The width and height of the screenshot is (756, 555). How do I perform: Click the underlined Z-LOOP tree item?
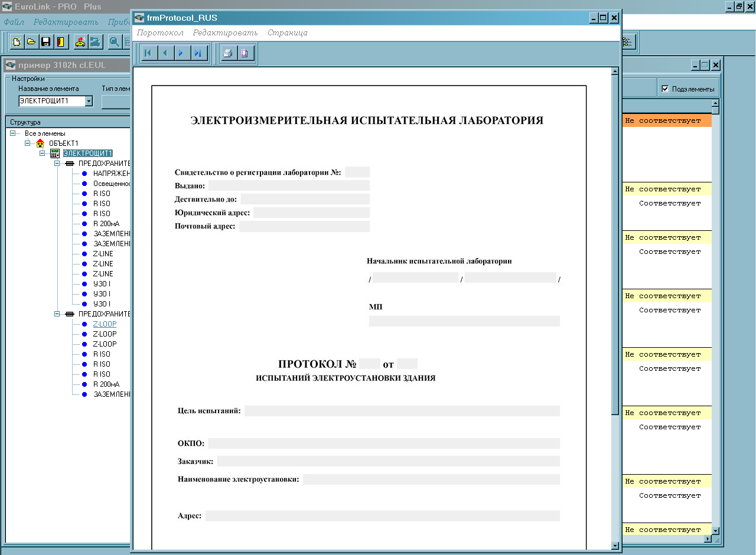pyautogui.click(x=105, y=324)
